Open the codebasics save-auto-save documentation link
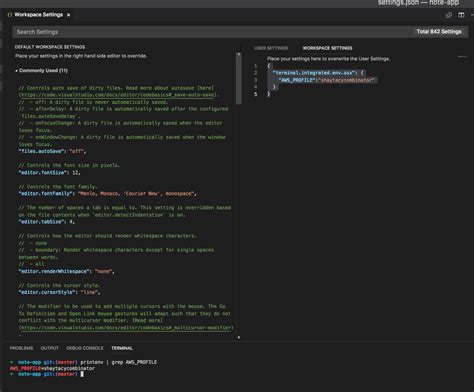This screenshot has height=392, width=474. [x=118, y=95]
